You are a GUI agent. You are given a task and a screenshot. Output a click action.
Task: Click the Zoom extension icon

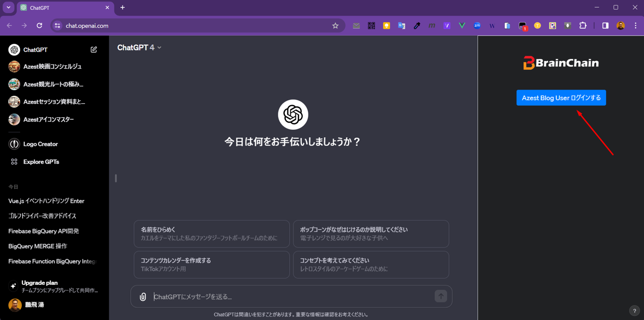click(477, 26)
